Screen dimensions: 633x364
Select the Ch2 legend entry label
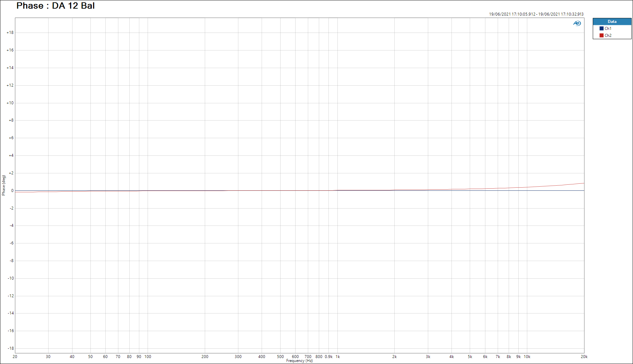point(608,36)
